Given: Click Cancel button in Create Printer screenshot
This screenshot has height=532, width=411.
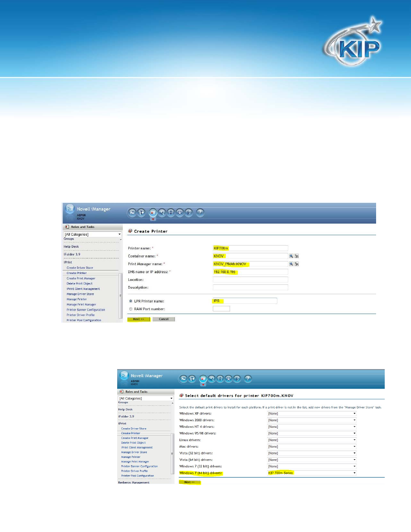Looking at the screenshot, I should click(x=164, y=319).
